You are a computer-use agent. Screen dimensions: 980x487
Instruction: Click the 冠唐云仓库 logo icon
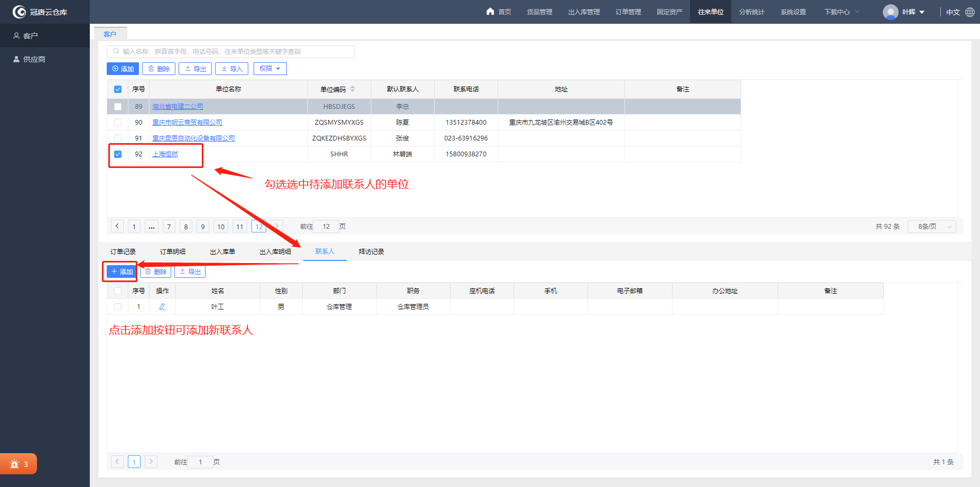(x=20, y=12)
